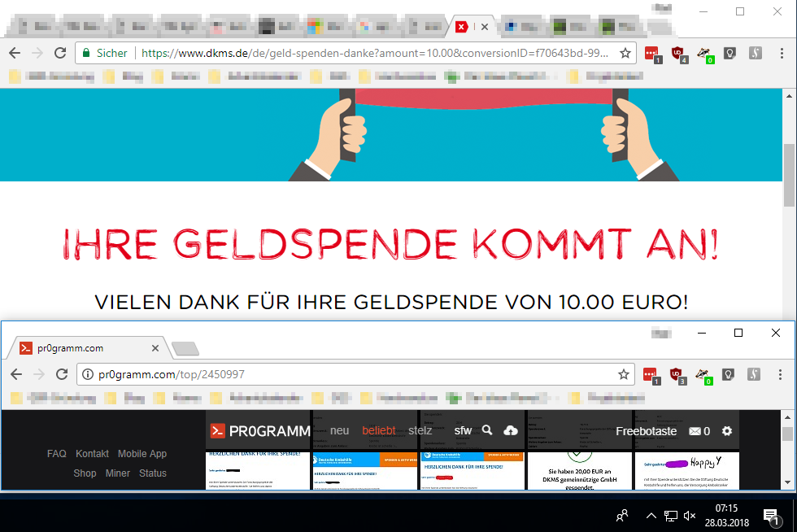Viewport: 797px width, 532px height.
Task: Click the pr0gramm logo icon
Action: coord(218,431)
